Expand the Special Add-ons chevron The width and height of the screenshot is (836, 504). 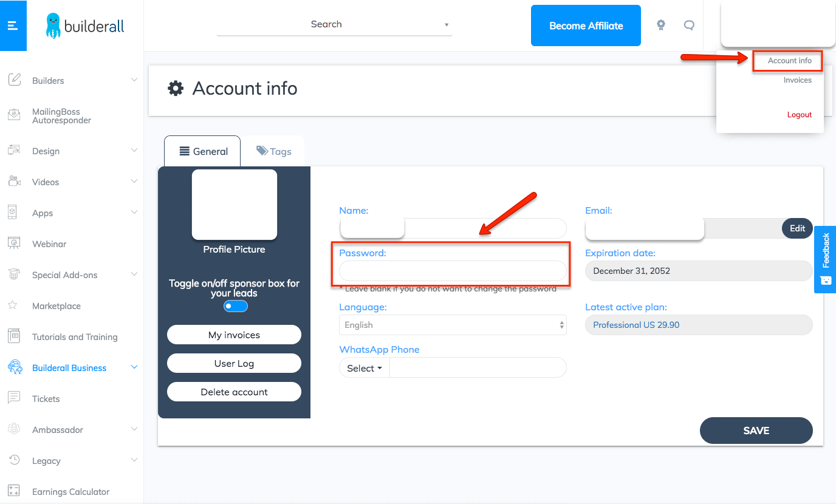(134, 274)
